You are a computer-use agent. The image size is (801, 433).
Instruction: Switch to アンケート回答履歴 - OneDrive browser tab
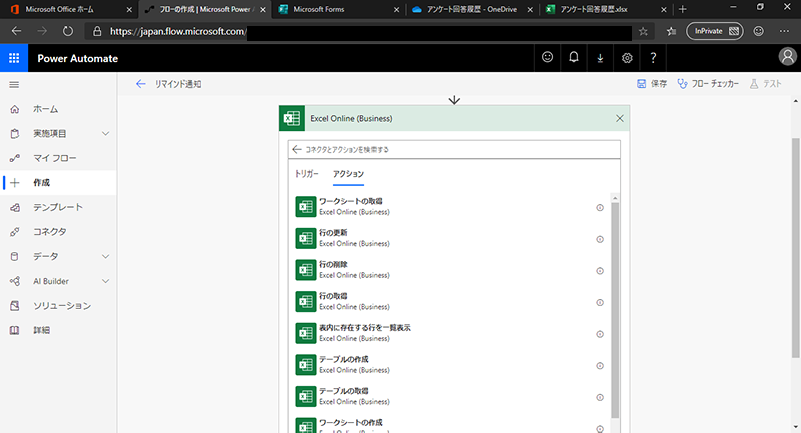click(472, 9)
